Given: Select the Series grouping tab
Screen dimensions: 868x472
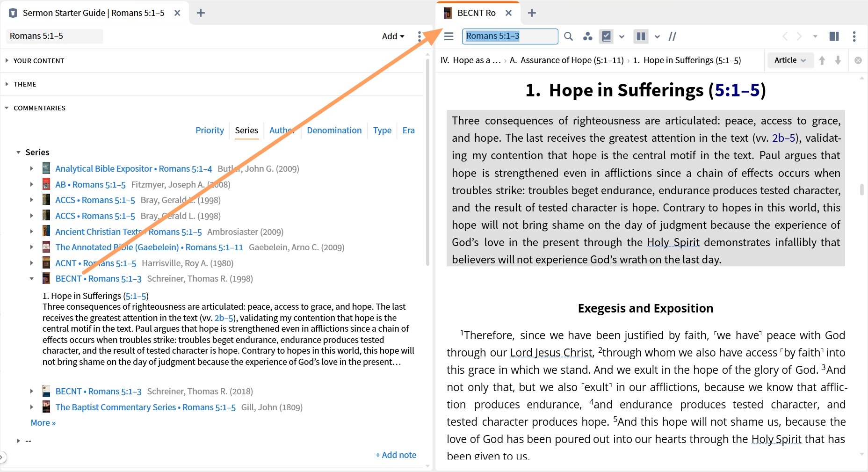Looking at the screenshot, I should click(x=246, y=131).
